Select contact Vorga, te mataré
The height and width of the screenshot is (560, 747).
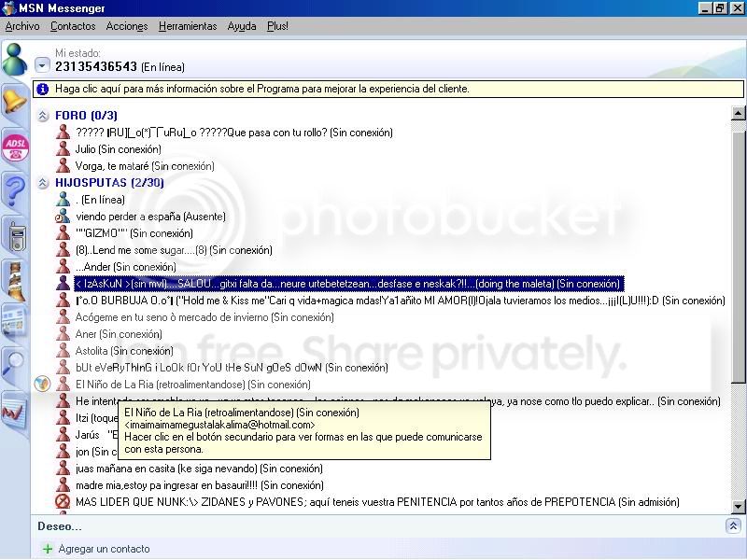point(145,166)
